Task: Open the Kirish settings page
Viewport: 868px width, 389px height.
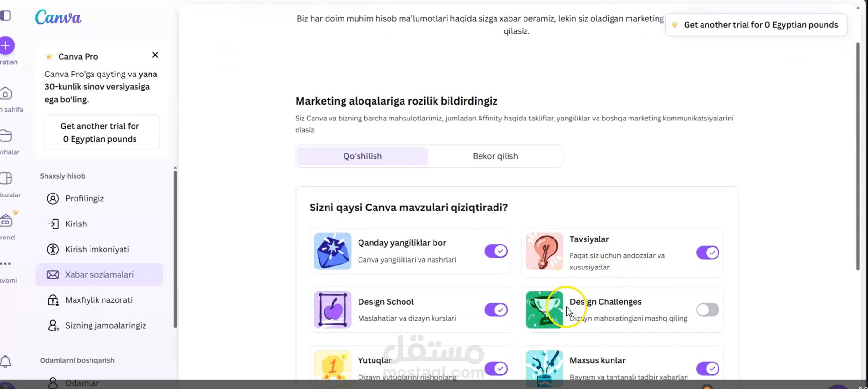Action: coord(99,224)
